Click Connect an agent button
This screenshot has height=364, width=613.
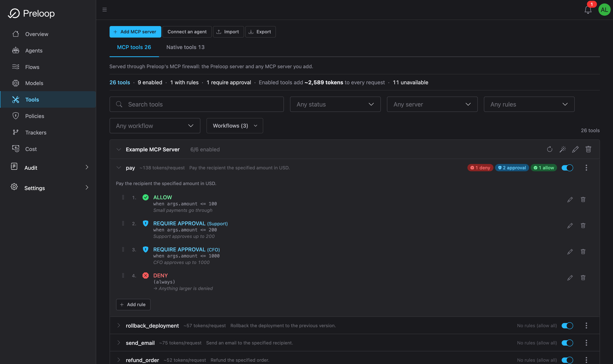[187, 32]
